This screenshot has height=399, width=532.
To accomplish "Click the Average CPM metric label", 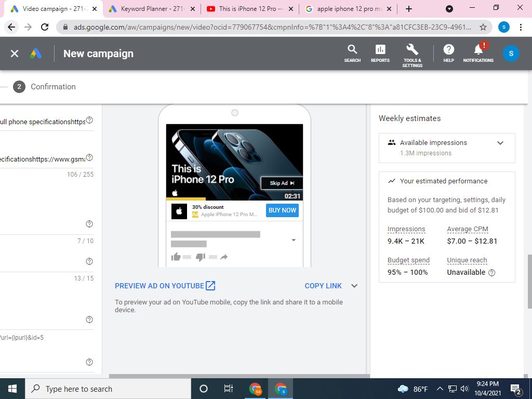I will pos(467,229).
